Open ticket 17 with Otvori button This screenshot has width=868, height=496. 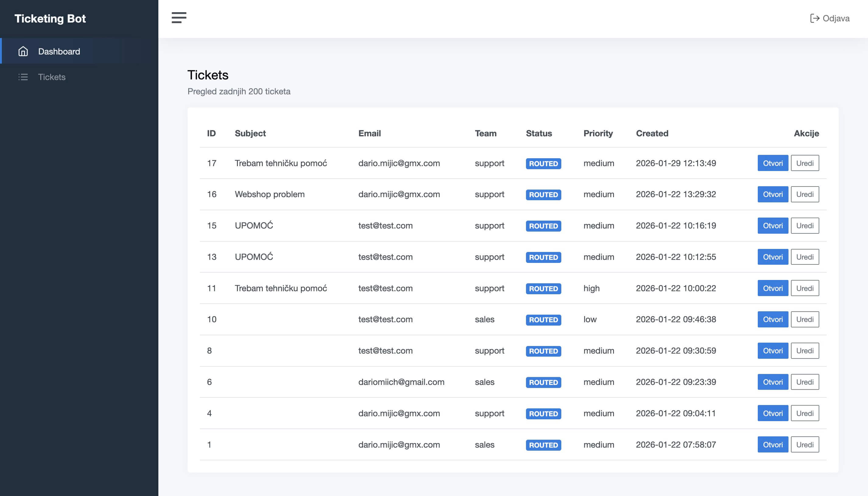point(773,163)
